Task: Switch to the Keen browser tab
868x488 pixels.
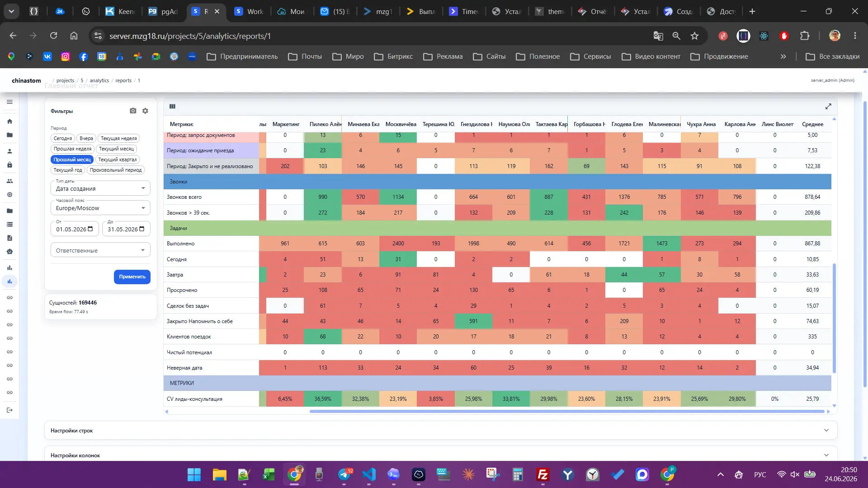Action: [x=121, y=11]
